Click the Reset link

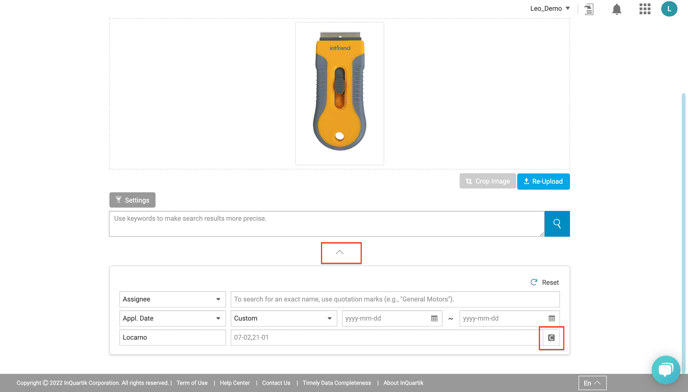point(550,282)
